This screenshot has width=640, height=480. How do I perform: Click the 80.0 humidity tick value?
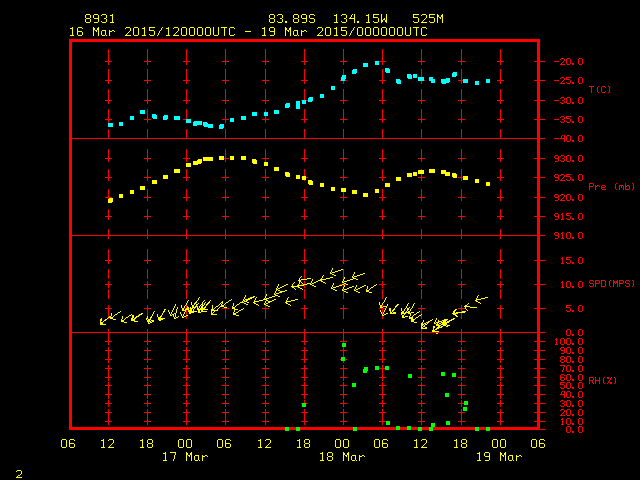pyautogui.click(x=572, y=360)
